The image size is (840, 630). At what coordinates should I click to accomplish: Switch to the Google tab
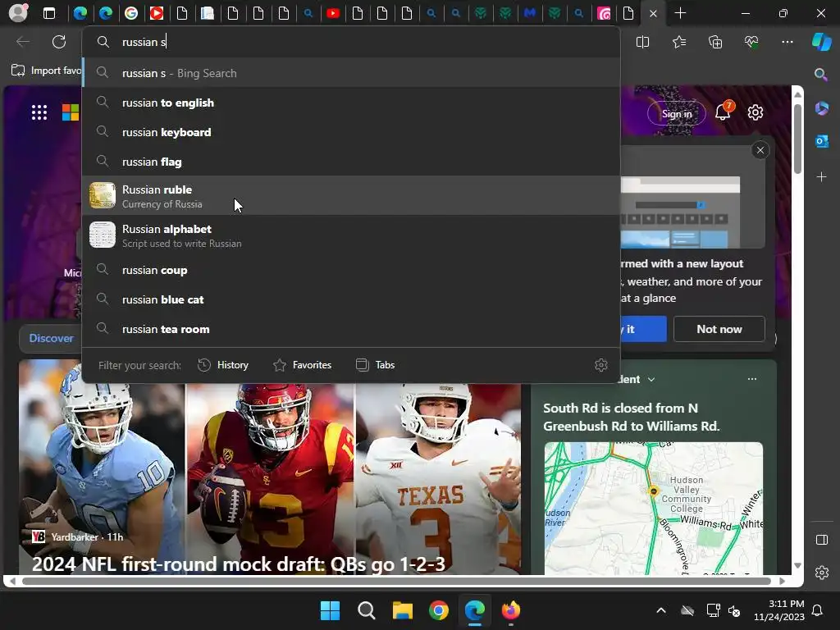pos(131,13)
